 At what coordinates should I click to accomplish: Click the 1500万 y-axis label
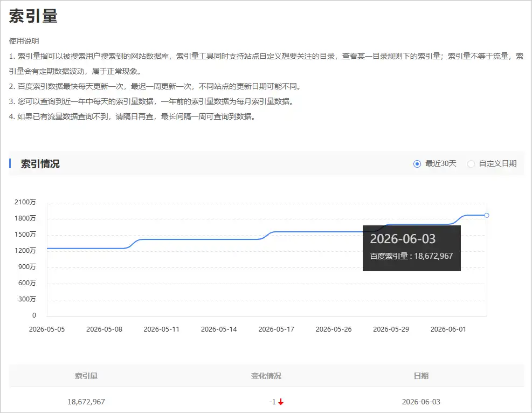click(25, 235)
